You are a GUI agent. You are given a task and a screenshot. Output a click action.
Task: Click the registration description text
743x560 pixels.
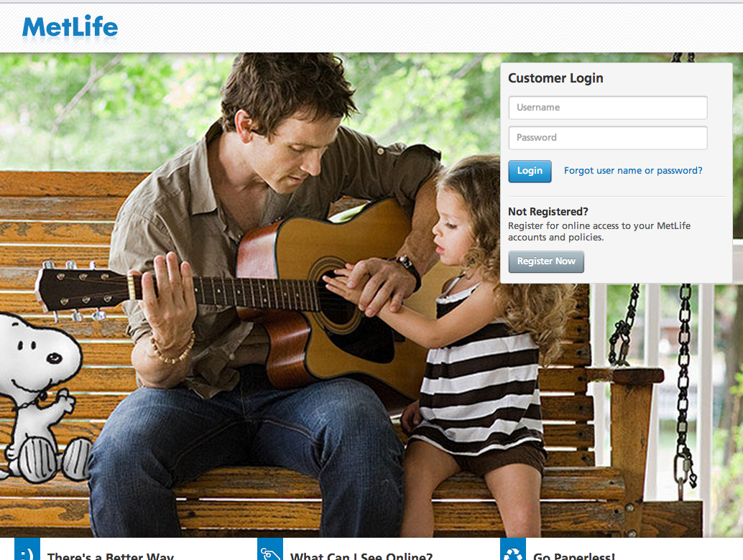pos(599,231)
